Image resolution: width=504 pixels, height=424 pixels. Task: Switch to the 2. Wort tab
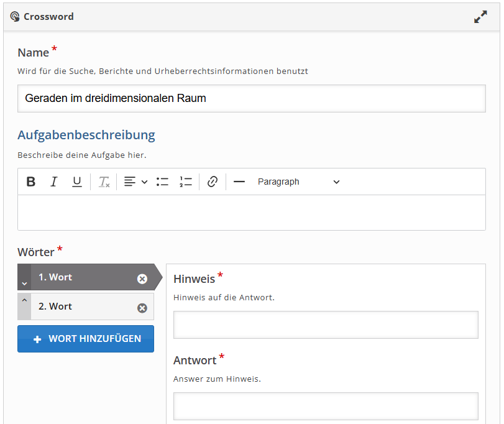click(81, 306)
